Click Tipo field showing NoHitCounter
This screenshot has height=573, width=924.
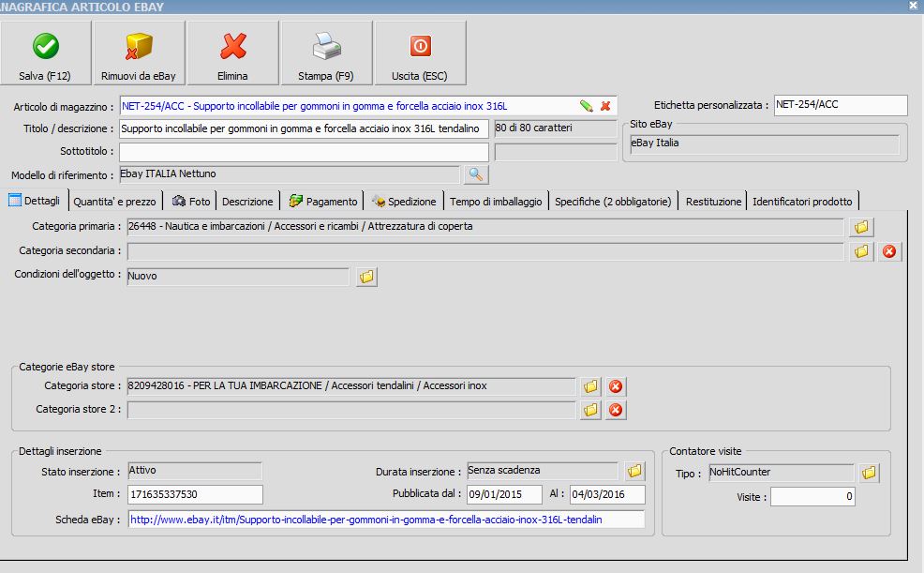(782, 473)
